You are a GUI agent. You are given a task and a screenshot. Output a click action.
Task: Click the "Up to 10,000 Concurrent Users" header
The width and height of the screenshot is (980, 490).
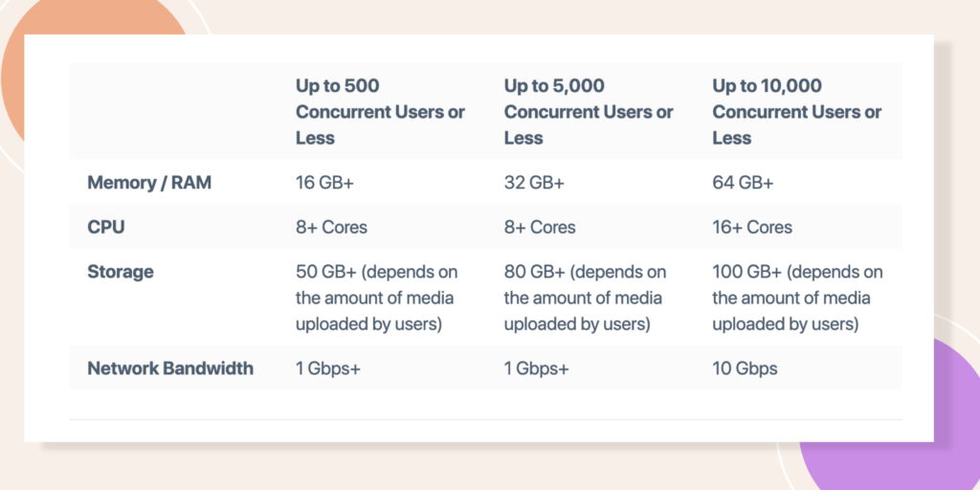tap(796, 112)
